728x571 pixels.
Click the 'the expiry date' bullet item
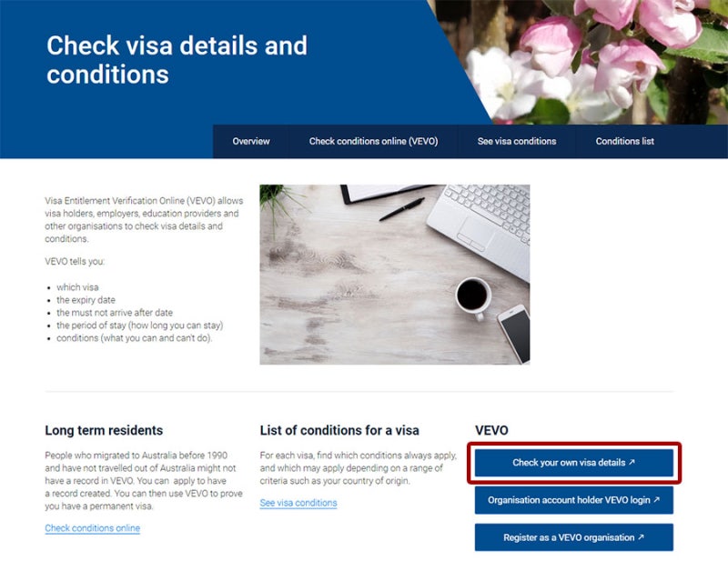[86, 300]
